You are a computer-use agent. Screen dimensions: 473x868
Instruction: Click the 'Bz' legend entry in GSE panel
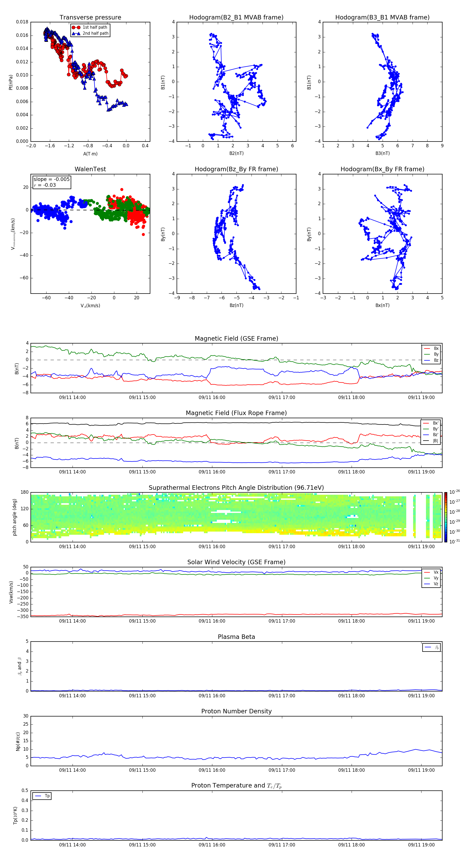pyautogui.click(x=431, y=360)
